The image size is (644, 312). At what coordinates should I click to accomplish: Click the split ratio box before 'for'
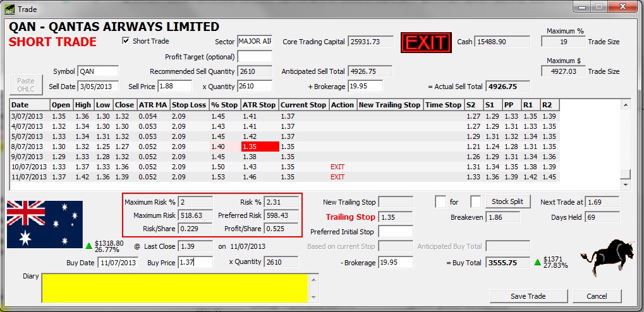(440, 201)
